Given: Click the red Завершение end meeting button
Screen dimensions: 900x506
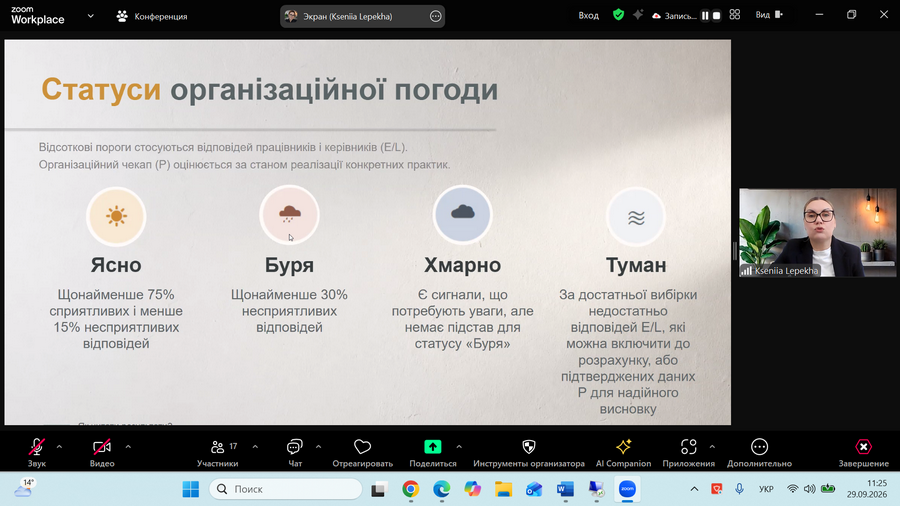Looking at the screenshot, I should (863, 452).
